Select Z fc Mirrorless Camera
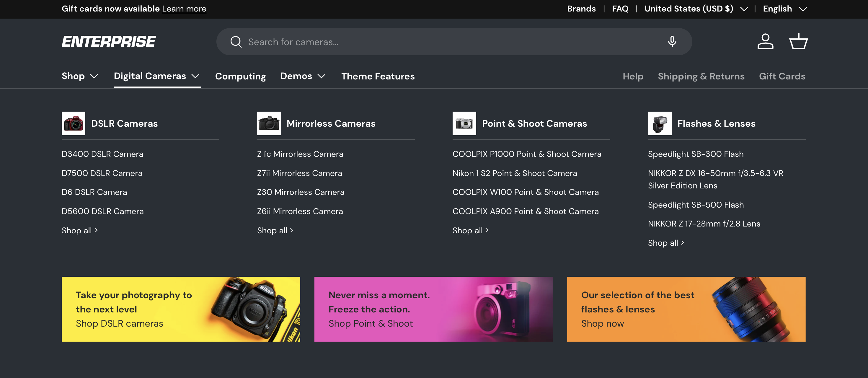 click(x=300, y=154)
